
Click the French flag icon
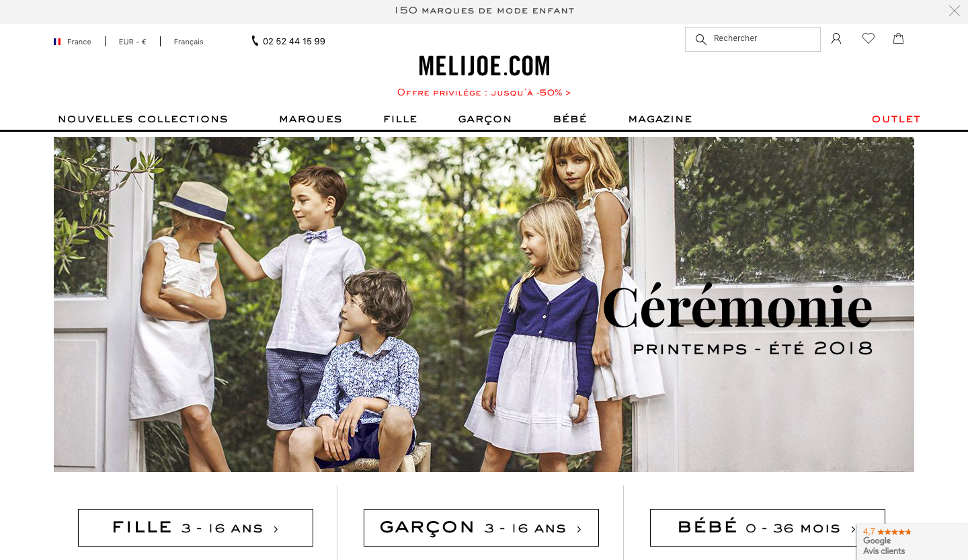point(57,42)
